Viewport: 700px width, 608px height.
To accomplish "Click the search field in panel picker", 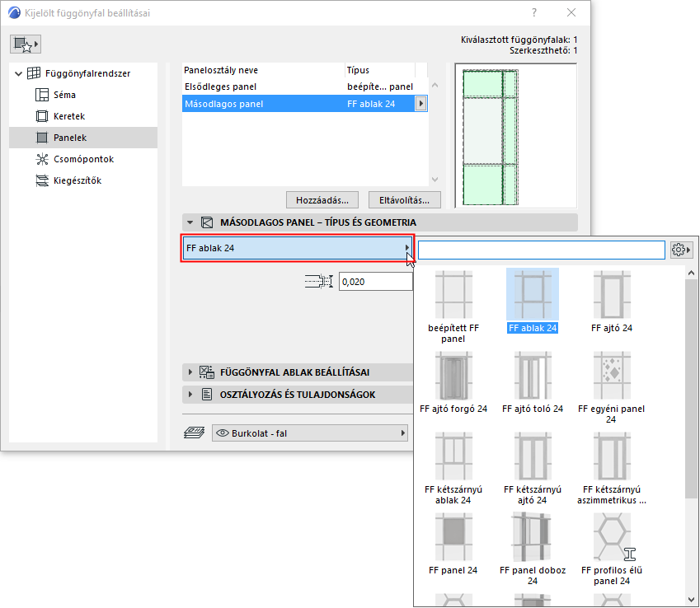I will click(542, 250).
